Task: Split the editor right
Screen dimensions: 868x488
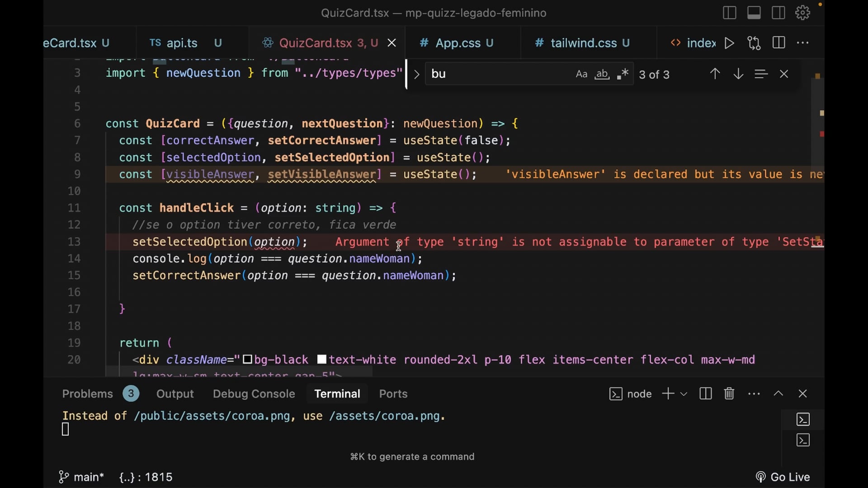Action: 778,43
